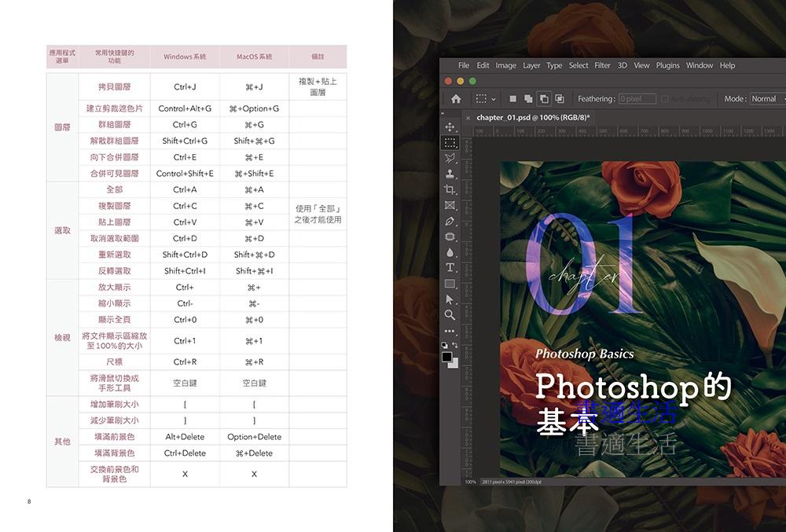Screen dimensions: 786x532
Task: Open the Image menu
Action: point(505,65)
